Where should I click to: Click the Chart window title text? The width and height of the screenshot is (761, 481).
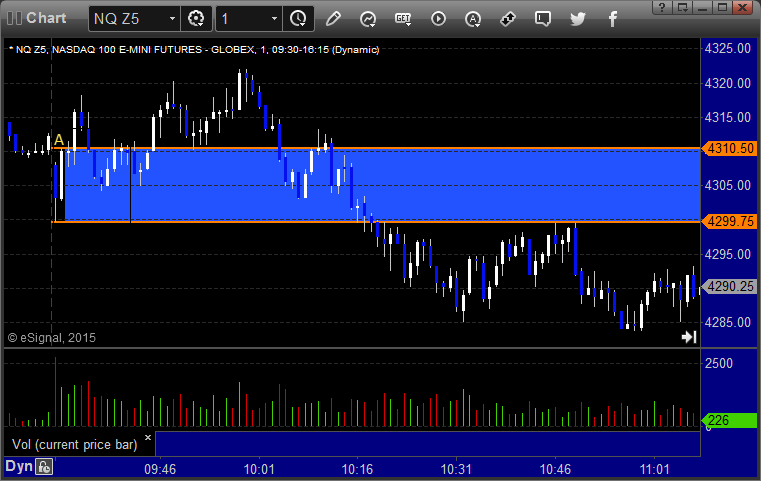(46, 18)
